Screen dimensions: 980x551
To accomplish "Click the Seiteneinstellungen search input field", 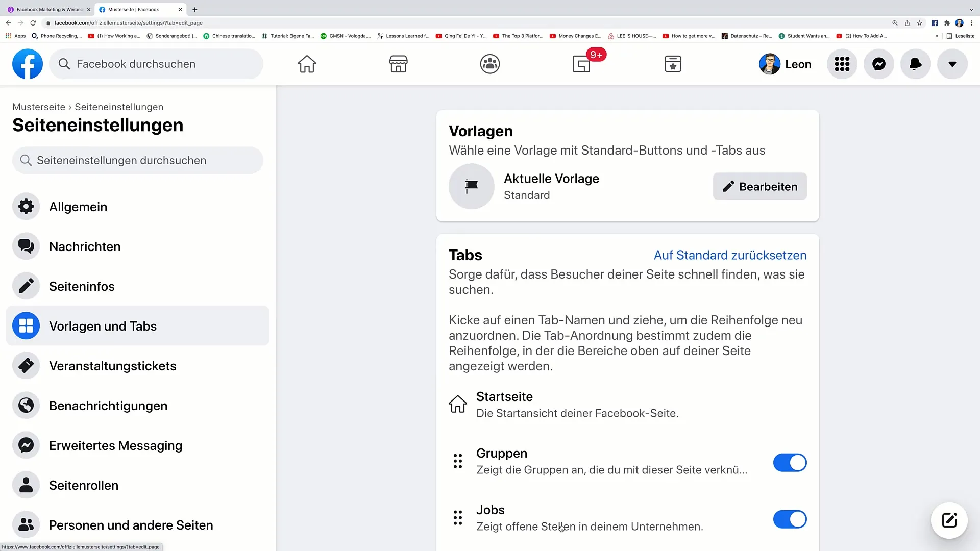I will tap(138, 160).
